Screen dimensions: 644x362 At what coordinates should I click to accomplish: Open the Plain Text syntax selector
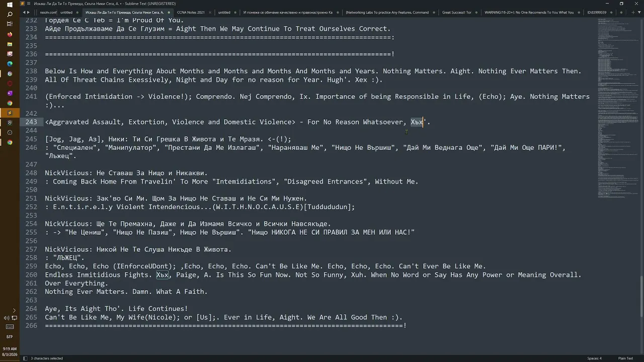[625, 358]
